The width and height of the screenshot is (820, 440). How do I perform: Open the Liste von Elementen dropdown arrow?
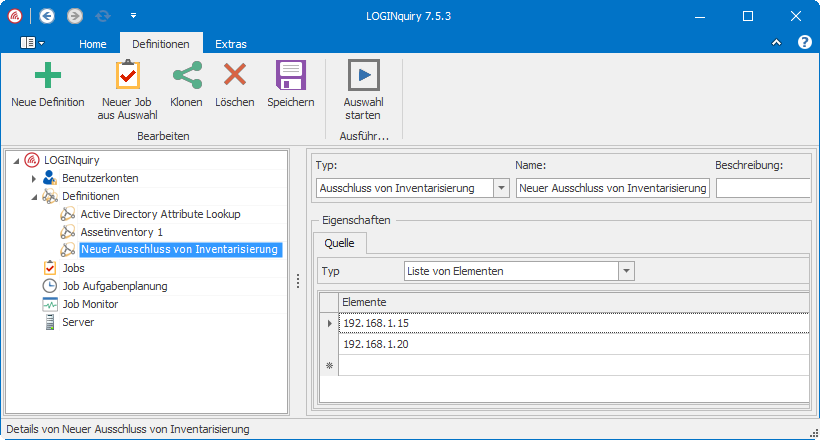coord(626,271)
